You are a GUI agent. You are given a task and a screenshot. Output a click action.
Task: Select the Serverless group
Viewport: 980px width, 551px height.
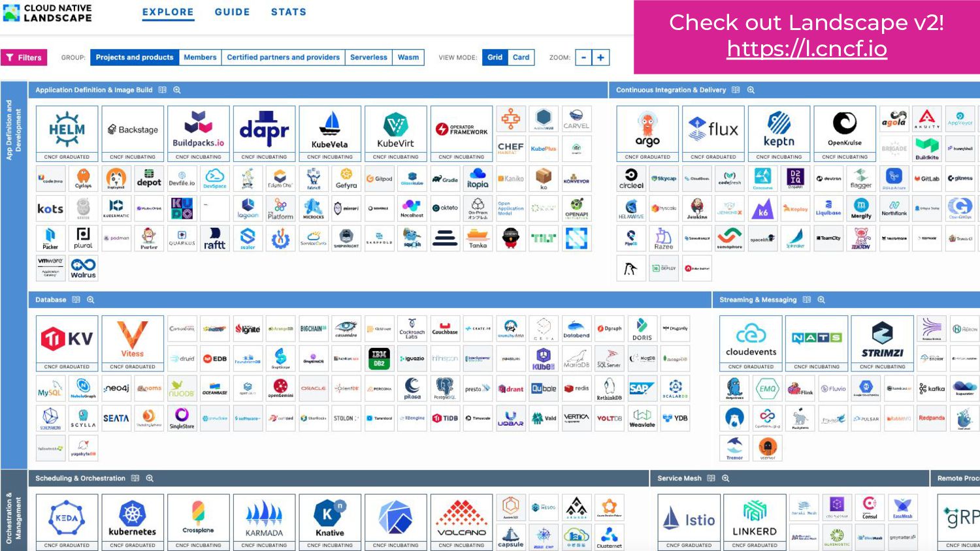(x=368, y=57)
